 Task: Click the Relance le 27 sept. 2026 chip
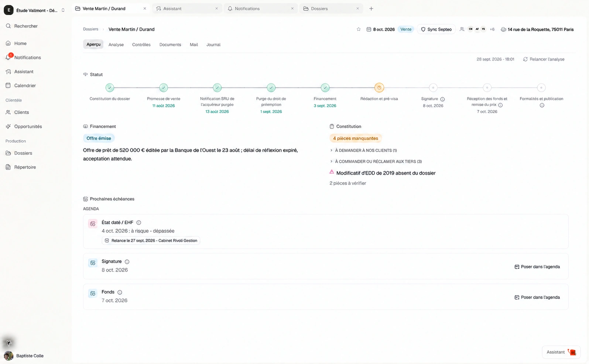tap(151, 241)
